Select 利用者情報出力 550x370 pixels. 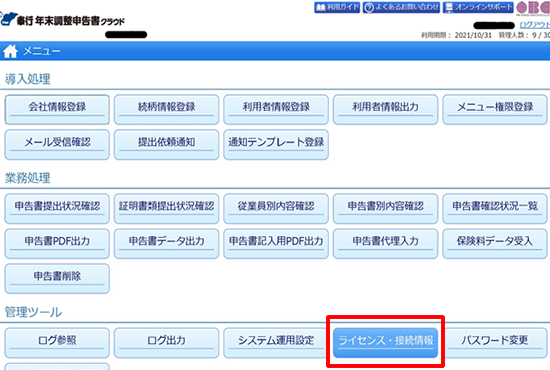click(385, 109)
